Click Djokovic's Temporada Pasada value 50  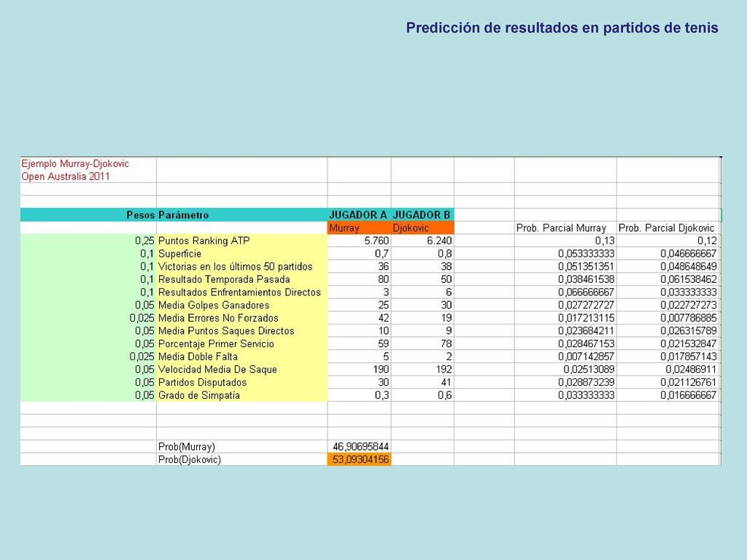(446, 279)
